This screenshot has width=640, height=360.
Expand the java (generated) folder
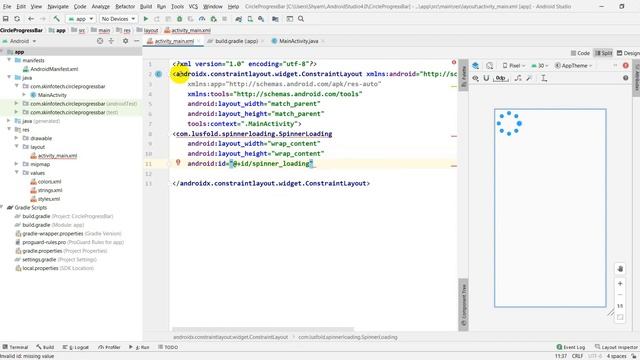click(x=9, y=121)
